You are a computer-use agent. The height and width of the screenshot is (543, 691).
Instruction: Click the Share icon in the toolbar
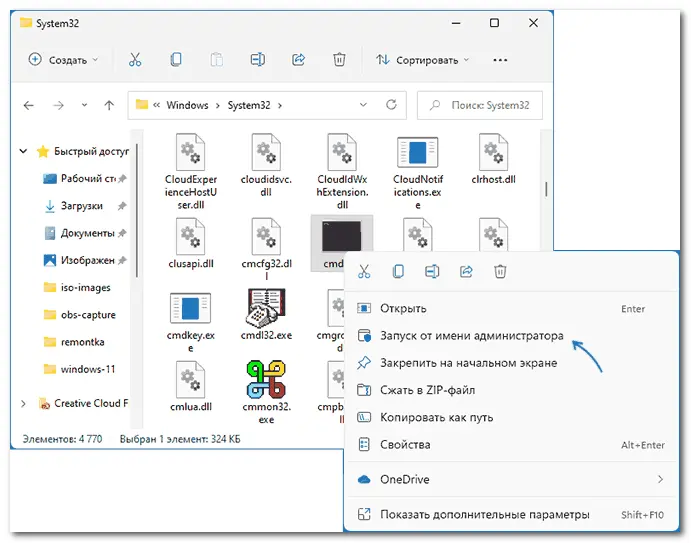pos(298,60)
